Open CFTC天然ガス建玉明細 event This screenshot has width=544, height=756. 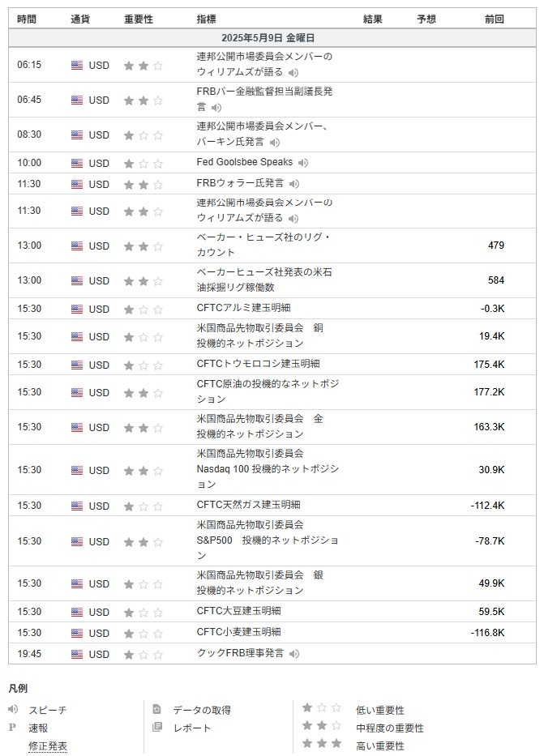[248, 505]
